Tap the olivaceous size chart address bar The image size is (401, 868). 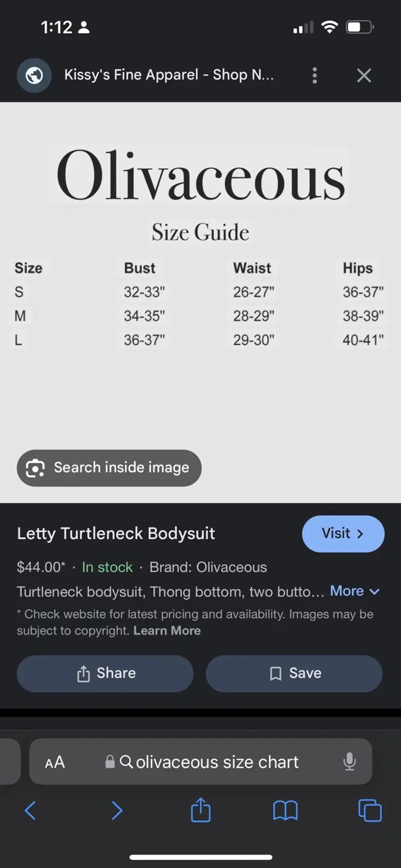(208, 762)
